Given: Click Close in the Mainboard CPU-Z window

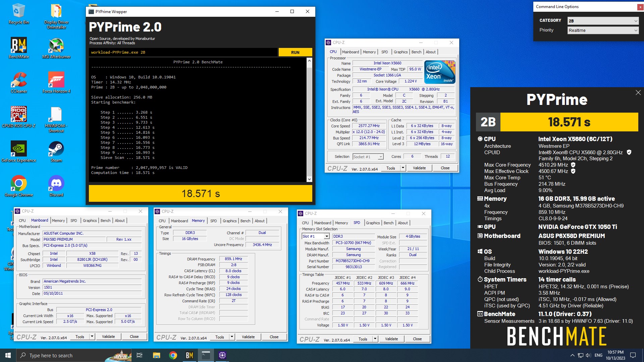Looking at the screenshot, I should (x=134, y=337).
